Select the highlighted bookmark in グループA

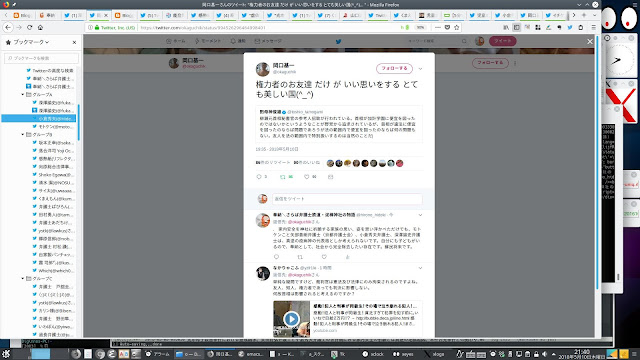pos(39,118)
